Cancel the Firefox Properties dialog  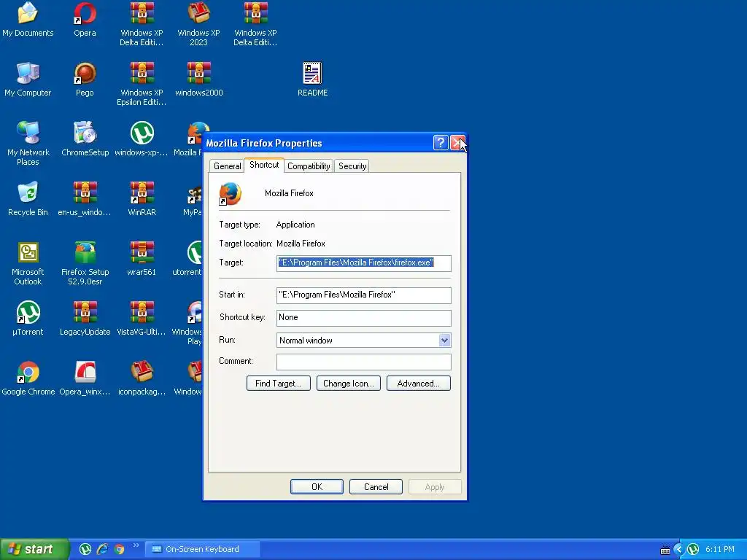click(376, 486)
